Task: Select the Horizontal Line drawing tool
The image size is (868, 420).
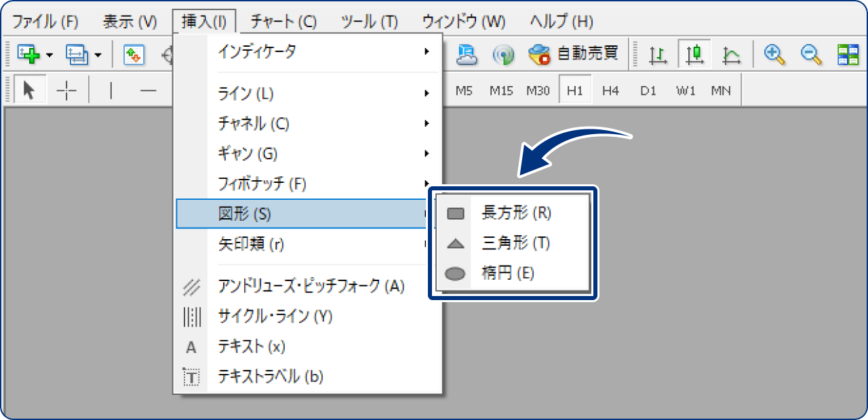Action: pyautogui.click(x=149, y=89)
